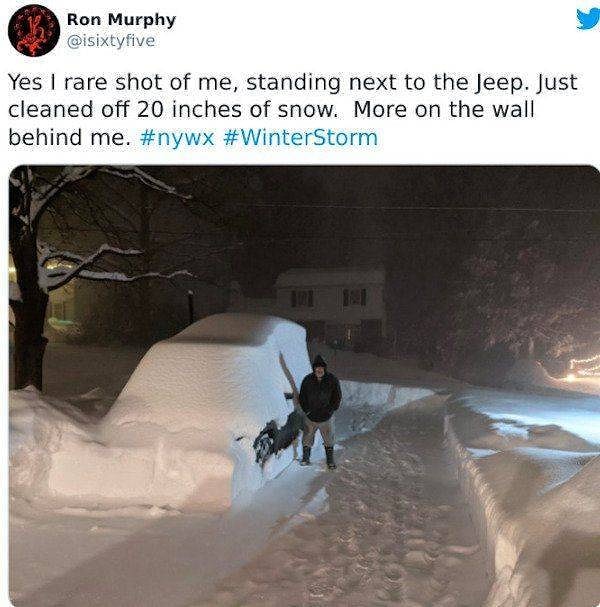Open the #nywx hashtag
The height and width of the screenshot is (607, 600).
pyautogui.click(x=177, y=137)
